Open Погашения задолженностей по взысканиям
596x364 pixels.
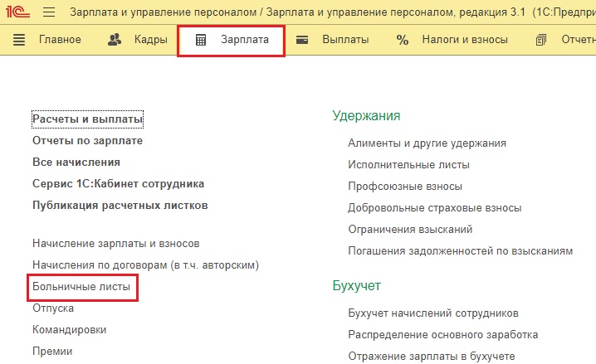[461, 251]
